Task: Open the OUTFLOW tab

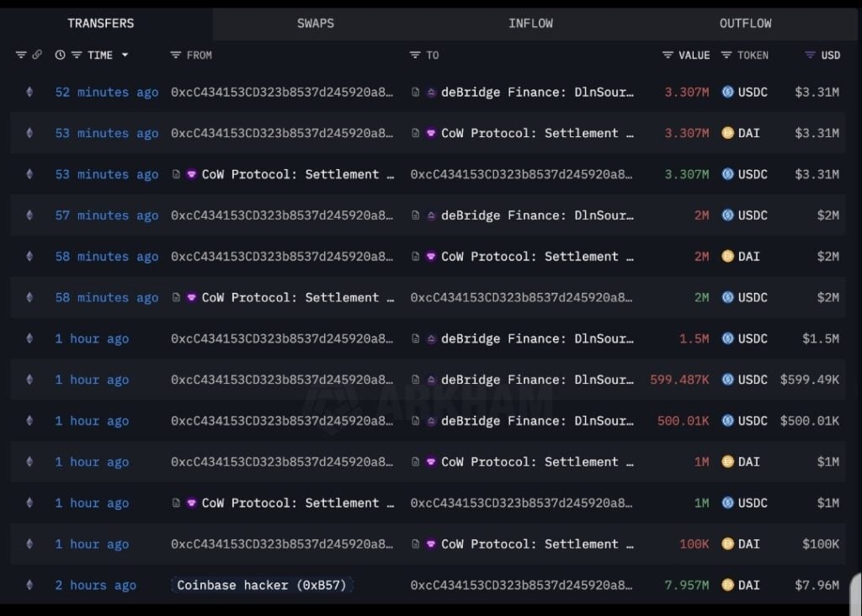Action: (x=746, y=23)
